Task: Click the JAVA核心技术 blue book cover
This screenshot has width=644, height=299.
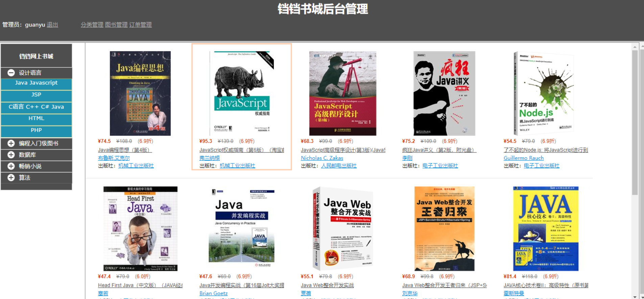Action: pyautogui.click(x=546, y=229)
